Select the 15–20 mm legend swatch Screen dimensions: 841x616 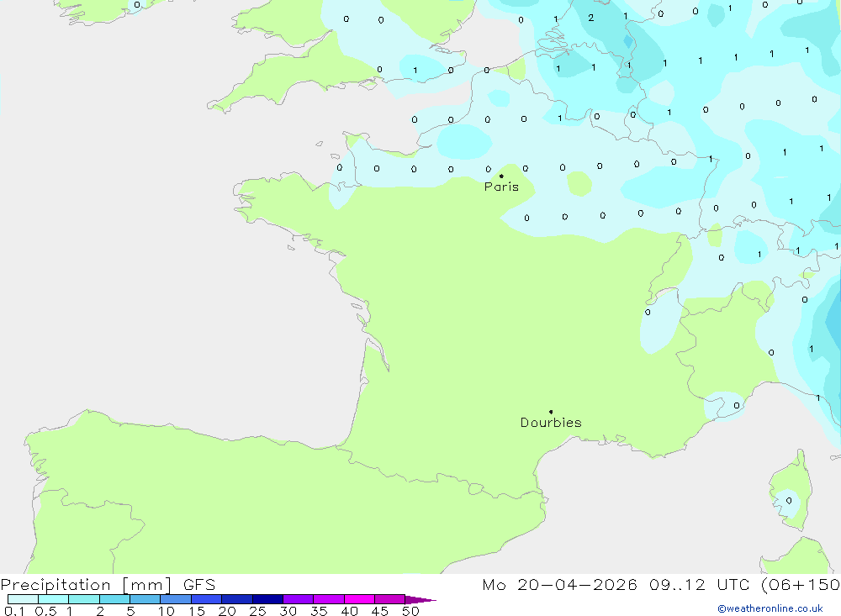tap(207, 599)
